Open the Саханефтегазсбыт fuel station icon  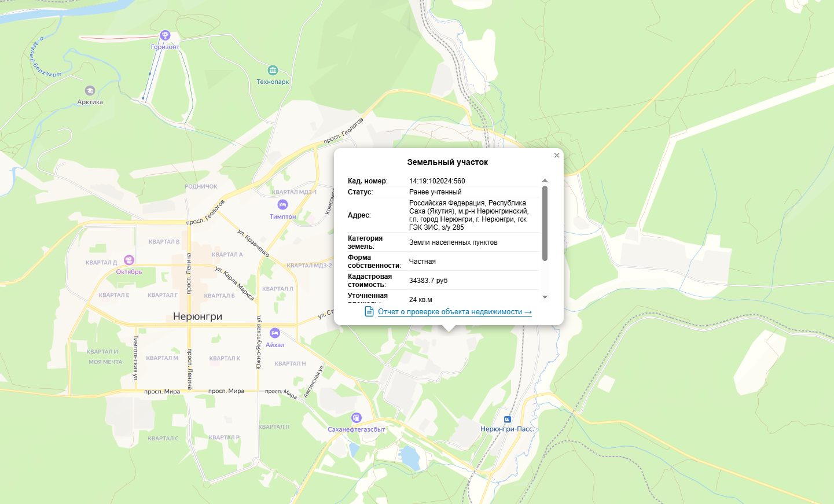coord(356,418)
